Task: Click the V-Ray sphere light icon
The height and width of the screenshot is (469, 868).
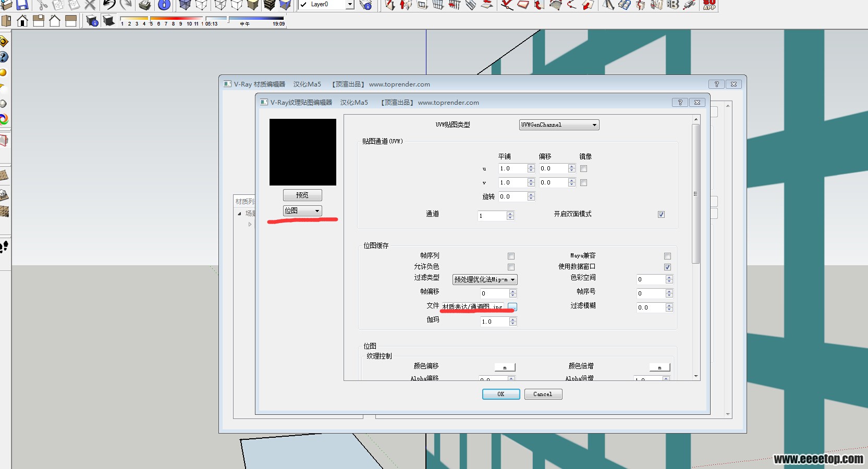Action: click(3, 72)
